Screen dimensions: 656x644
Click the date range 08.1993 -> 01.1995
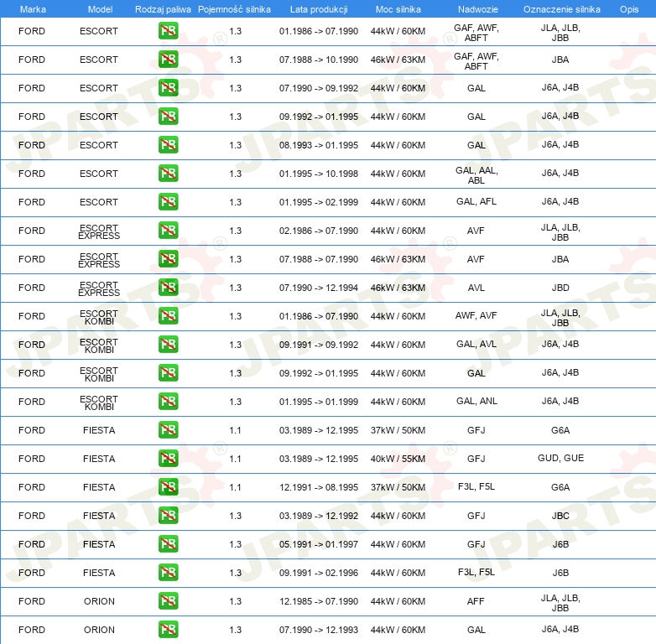[x=319, y=145]
